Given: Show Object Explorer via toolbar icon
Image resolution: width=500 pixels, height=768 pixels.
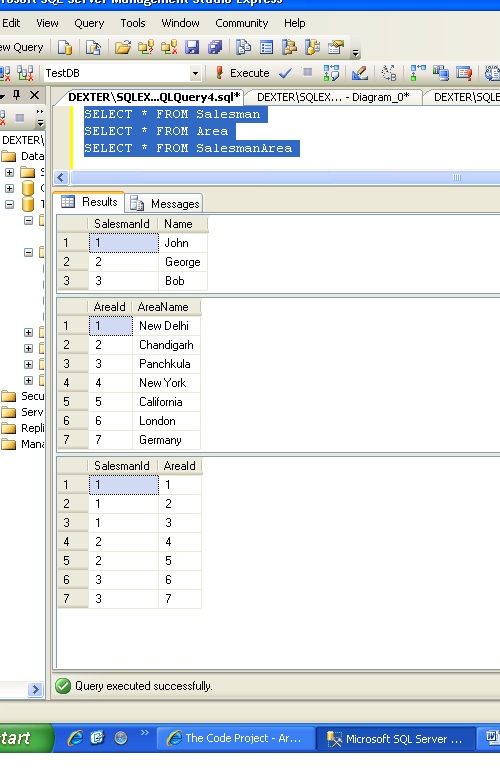Looking at the screenshot, I should tap(289, 48).
